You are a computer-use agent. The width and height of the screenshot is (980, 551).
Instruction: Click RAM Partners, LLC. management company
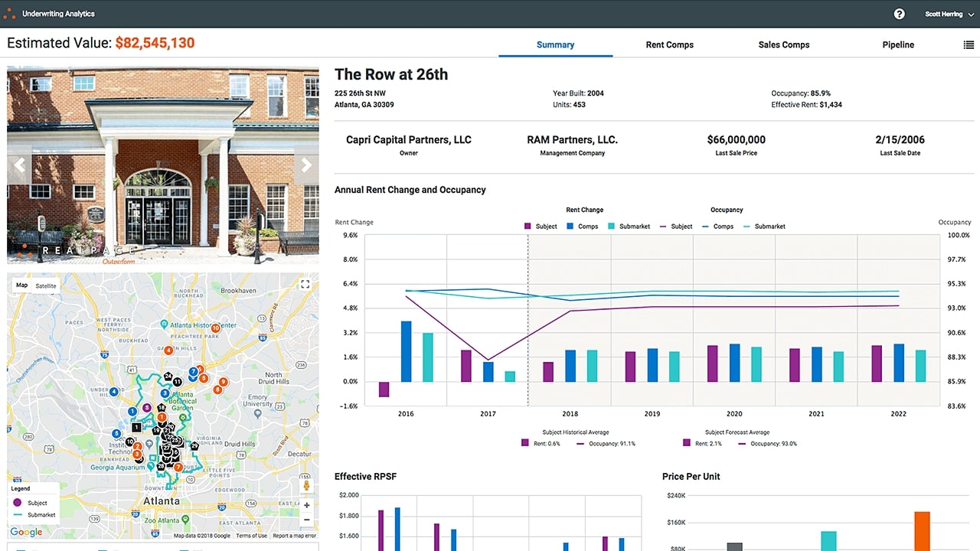(573, 140)
